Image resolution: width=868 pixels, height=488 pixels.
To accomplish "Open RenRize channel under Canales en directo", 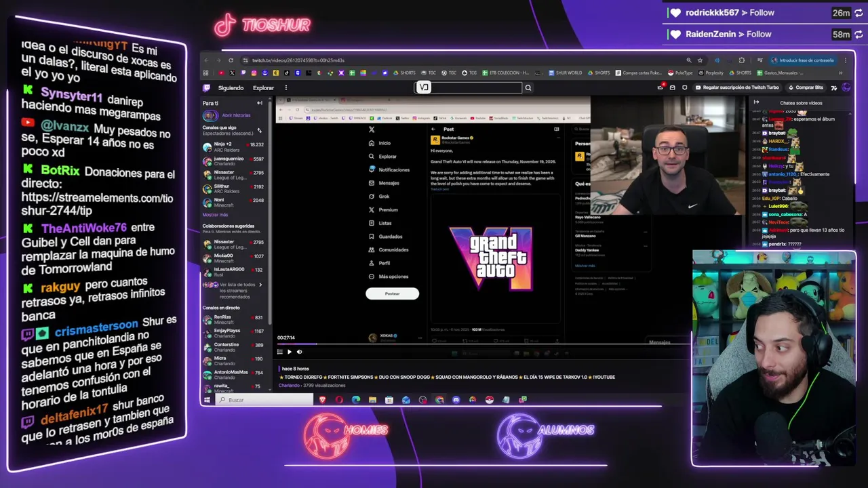I will (x=234, y=319).
